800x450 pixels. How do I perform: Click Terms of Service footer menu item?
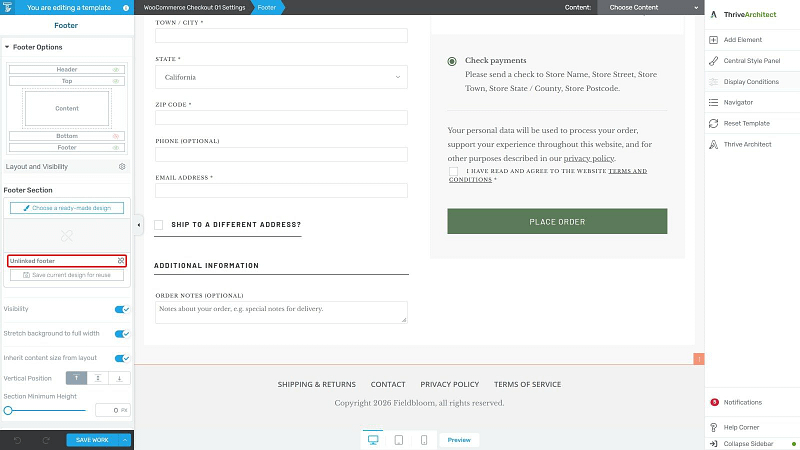click(x=528, y=384)
